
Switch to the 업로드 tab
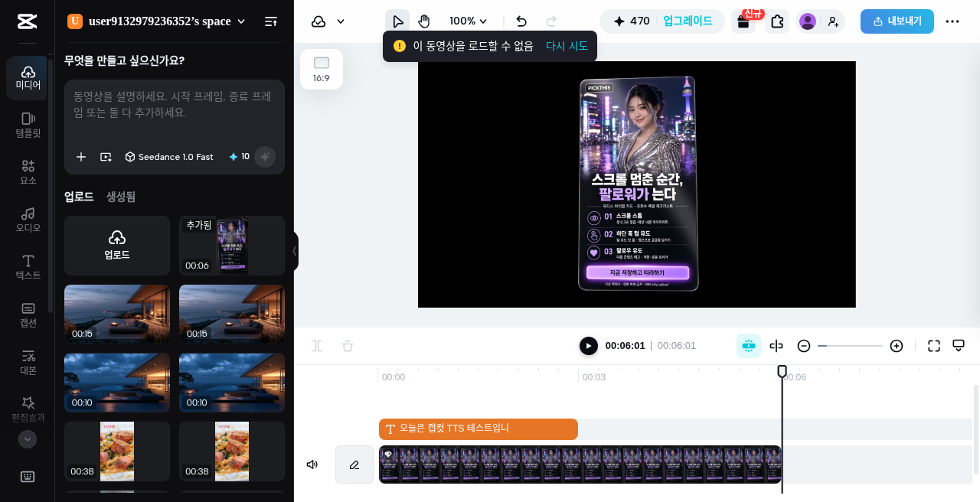(x=79, y=197)
